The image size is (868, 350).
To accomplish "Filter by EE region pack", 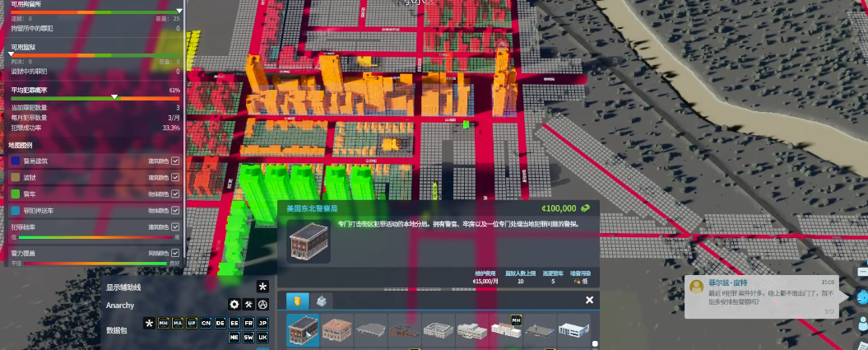I will pos(234,324).
